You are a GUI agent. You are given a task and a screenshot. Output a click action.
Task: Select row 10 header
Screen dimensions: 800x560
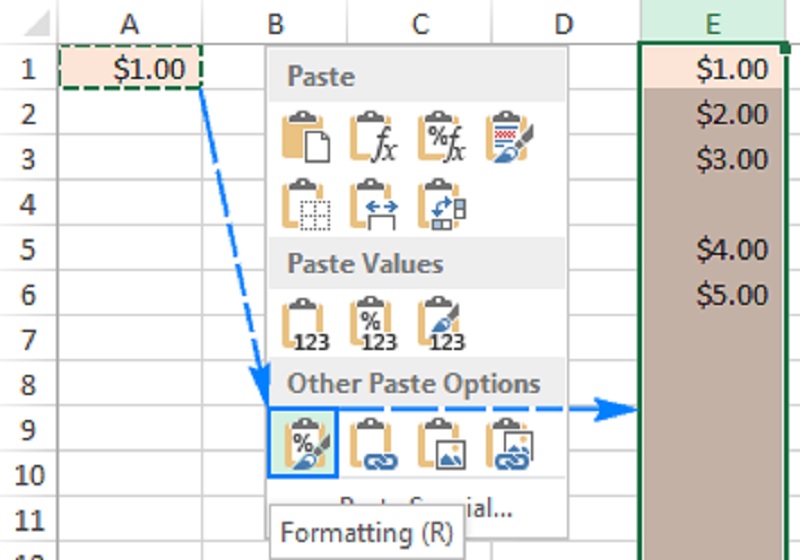[x=29, y=474]
